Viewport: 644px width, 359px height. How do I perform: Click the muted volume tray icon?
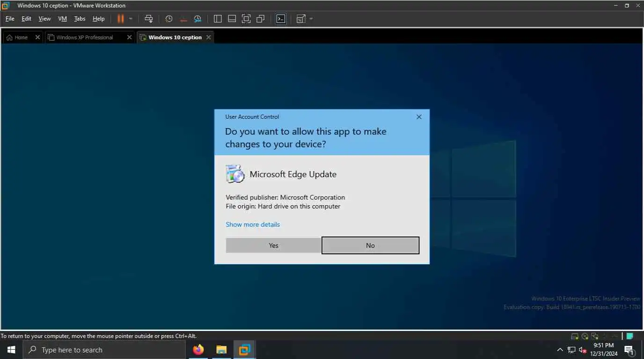coord(583,350)
